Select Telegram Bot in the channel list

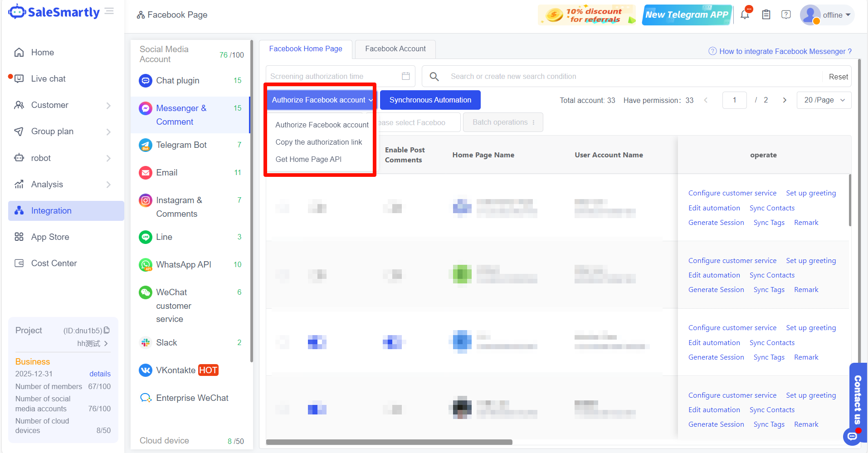pyautogui.click(x=181, y=145)
